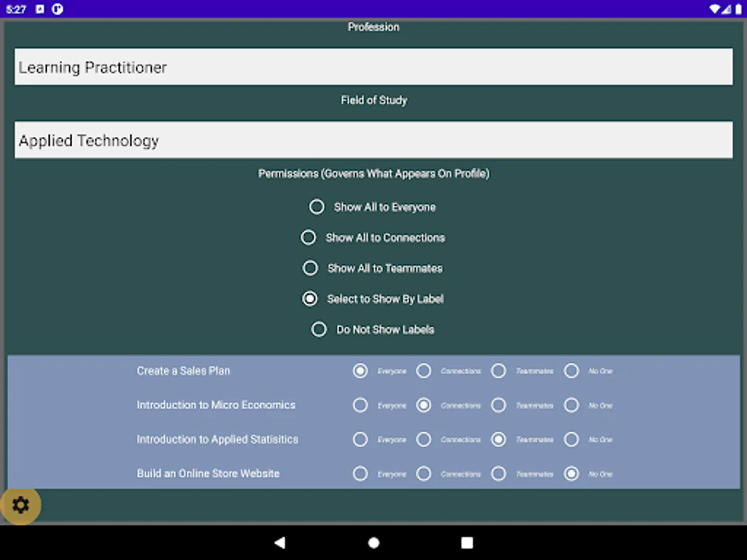747x560 pixels.
Task: Tap the Android back navigation arrow
Action: point(280,542)
